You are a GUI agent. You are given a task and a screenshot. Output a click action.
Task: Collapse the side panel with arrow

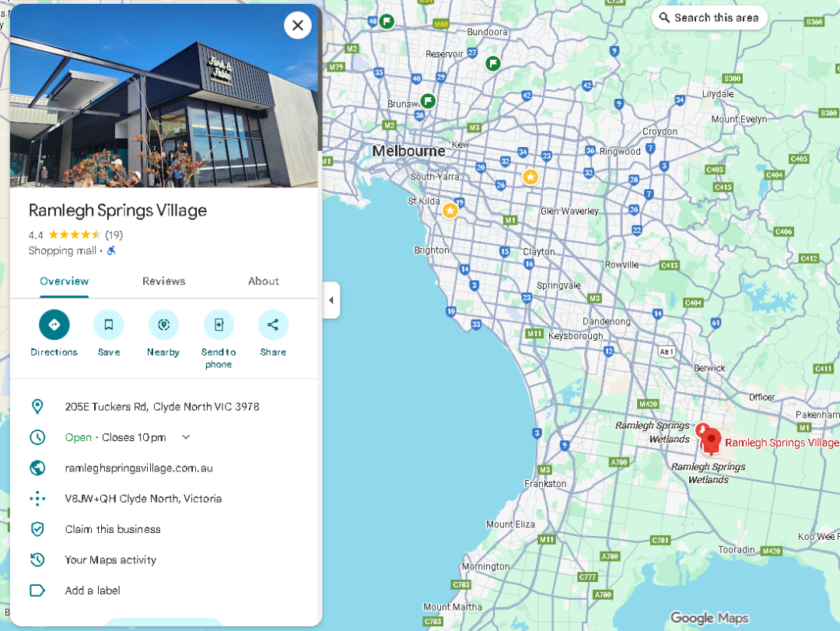[331, 300]
